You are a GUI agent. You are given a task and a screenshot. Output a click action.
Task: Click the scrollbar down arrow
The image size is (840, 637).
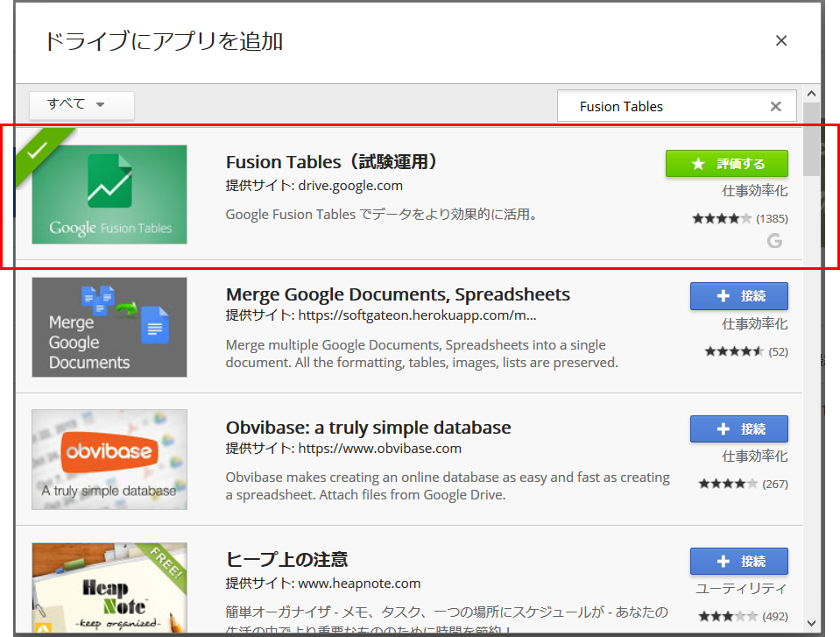pos(811,623)
